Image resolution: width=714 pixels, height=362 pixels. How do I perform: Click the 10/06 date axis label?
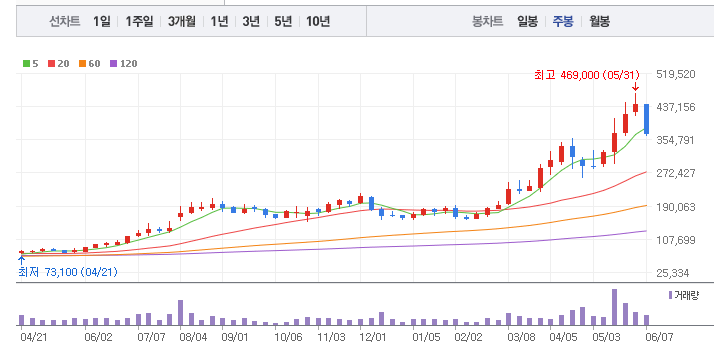coord(288,337)
